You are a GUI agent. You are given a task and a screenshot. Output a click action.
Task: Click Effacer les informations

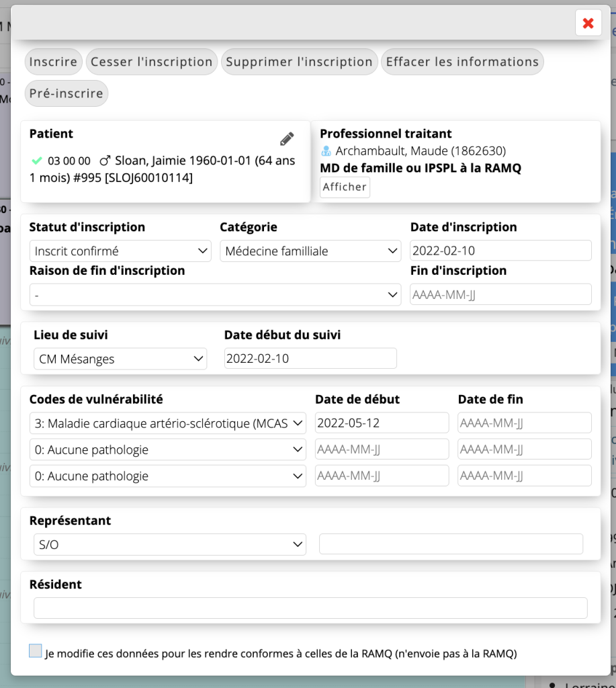click(462, 62)
